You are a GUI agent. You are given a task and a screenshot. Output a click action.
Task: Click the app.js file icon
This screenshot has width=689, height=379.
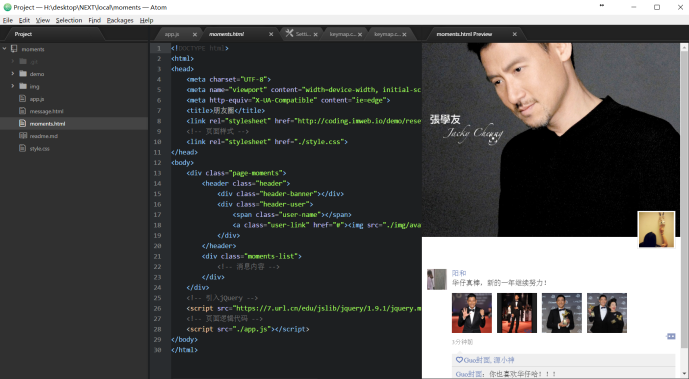[22, 98]
